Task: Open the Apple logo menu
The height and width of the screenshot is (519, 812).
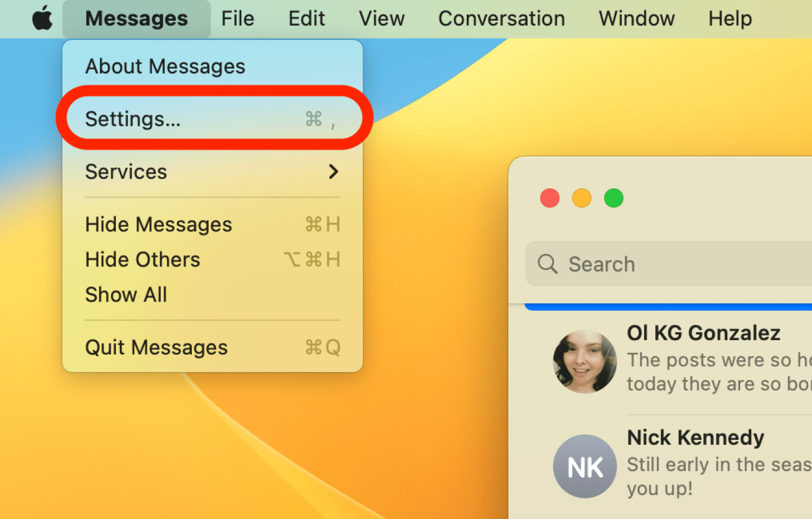Action: 42,18
